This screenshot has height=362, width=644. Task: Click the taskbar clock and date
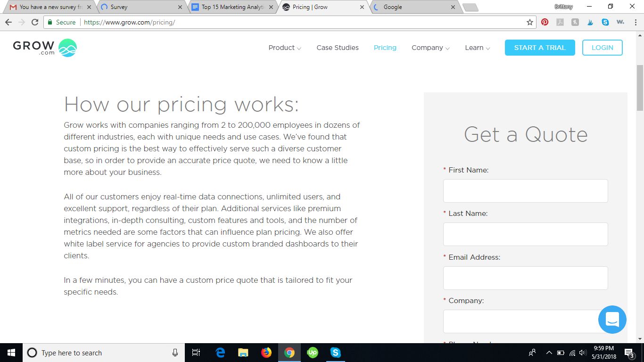pyautogui.click(x=603, y=353)
